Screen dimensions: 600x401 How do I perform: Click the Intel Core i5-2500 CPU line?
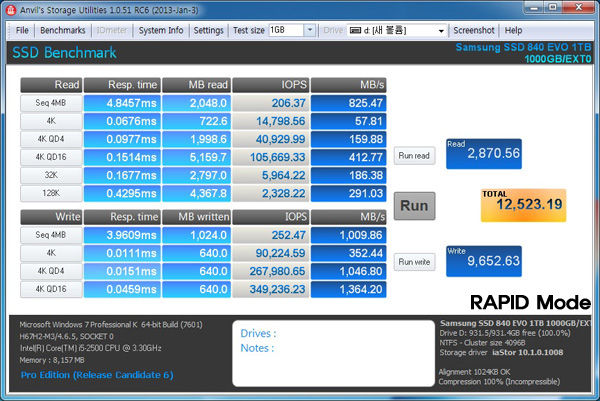[90, 348]
